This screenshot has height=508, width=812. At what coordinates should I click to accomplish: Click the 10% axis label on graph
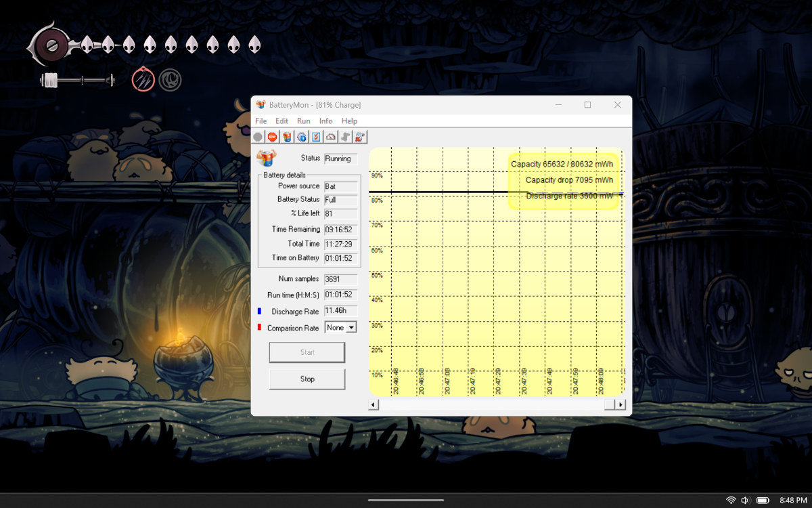pyautogui.click(x=377, y=375)
